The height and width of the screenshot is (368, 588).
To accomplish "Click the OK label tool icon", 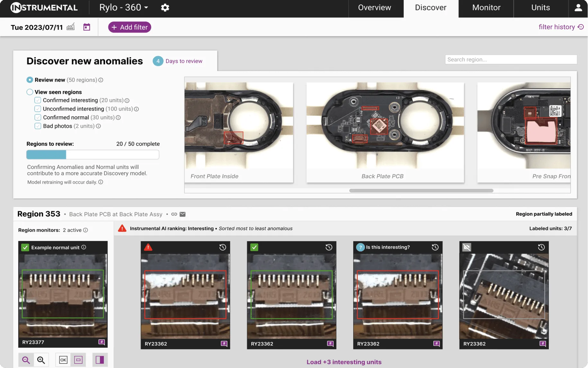I will (63, 360).
